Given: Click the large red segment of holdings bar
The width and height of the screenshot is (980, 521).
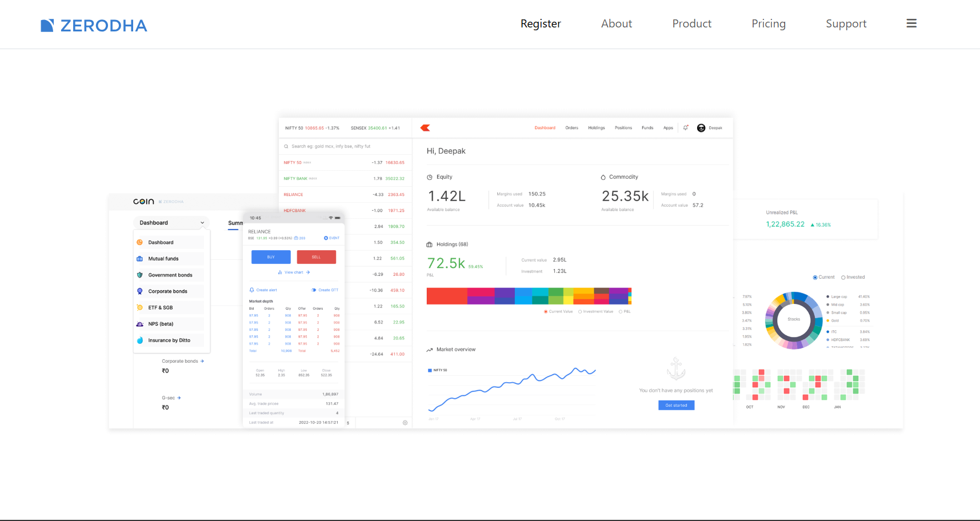Looking at the screenshot, I should [x=447, y=296].
